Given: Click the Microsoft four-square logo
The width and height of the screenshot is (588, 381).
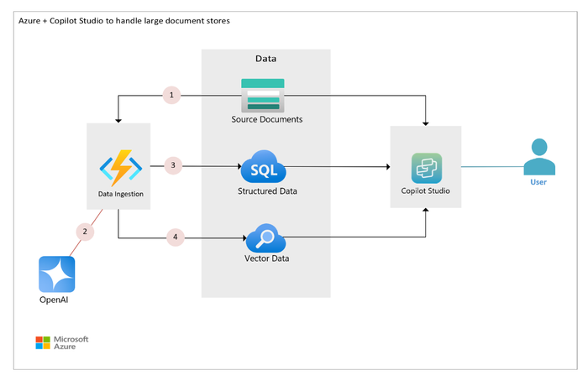Looking at the screenshot, I should click(x=43, y=342).
